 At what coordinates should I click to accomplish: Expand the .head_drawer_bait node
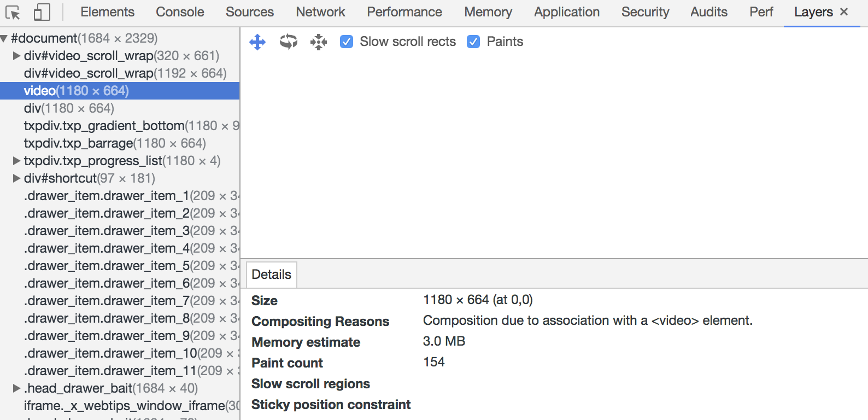pos(16,388)
